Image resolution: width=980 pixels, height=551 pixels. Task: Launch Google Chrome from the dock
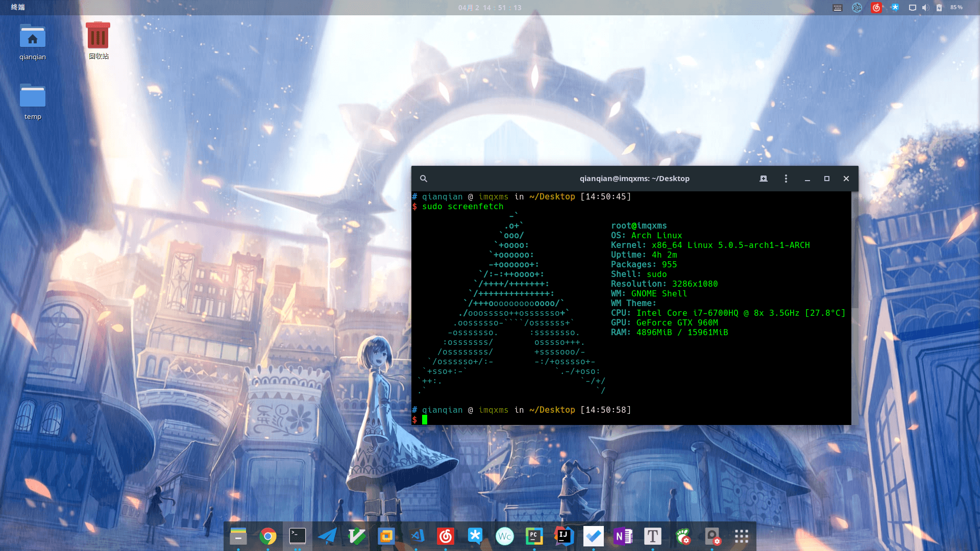click(x=268, y=536)
